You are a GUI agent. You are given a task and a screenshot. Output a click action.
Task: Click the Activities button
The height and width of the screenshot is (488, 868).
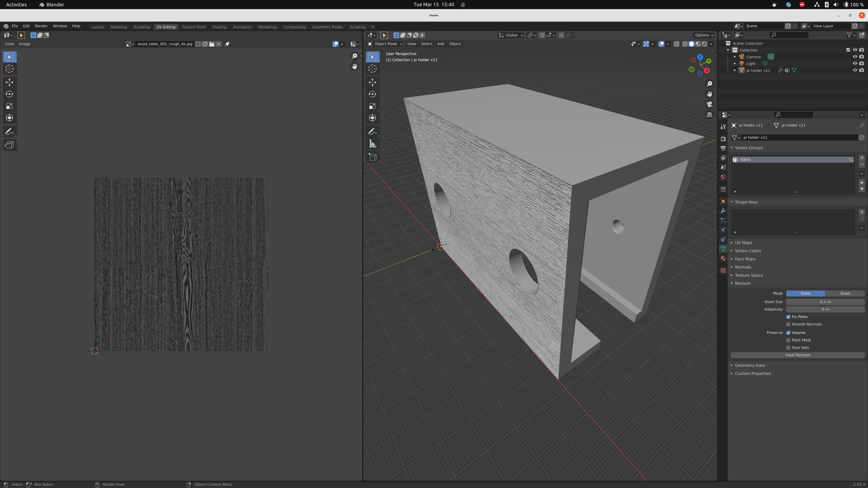[x=16, y=4]
